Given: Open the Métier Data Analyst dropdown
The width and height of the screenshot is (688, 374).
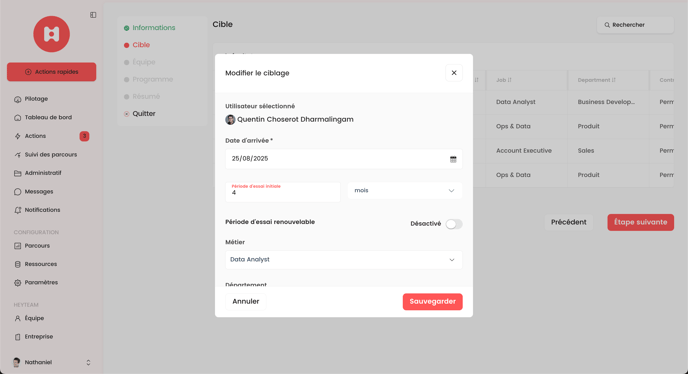Looking at the screenshot, I should [344, 260].
